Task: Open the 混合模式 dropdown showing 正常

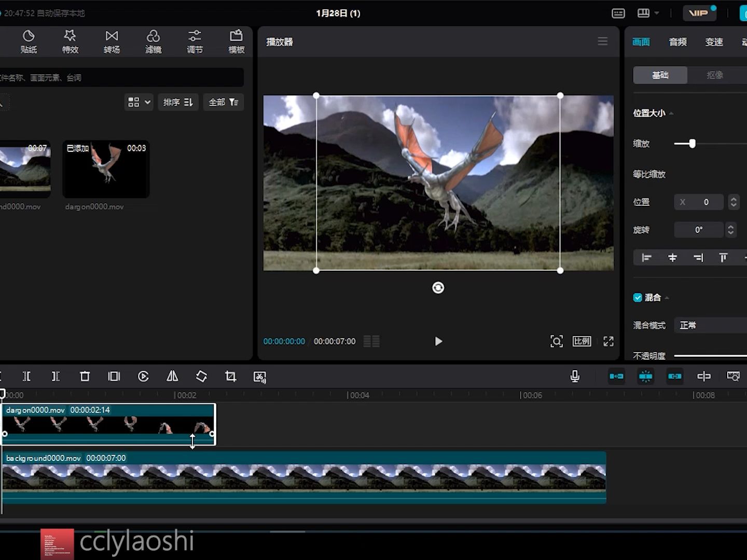Action: [710, 325]
